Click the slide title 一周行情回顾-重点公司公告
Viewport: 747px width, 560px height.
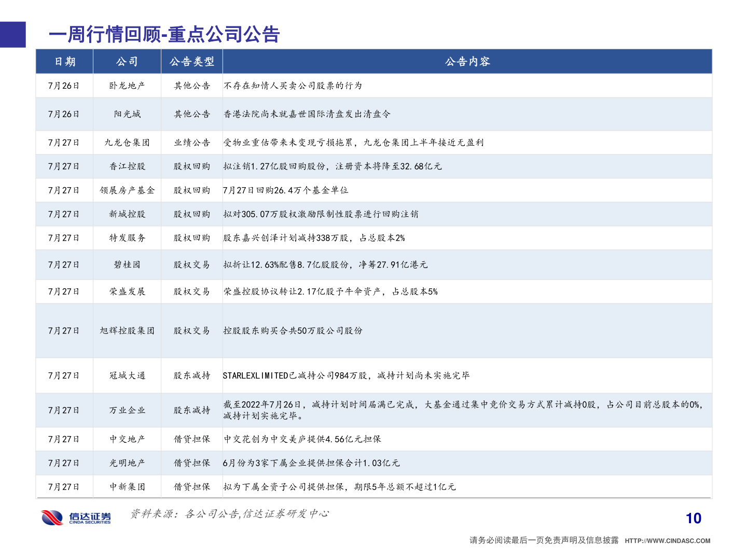pyautogui.click(x=163, y=35)
